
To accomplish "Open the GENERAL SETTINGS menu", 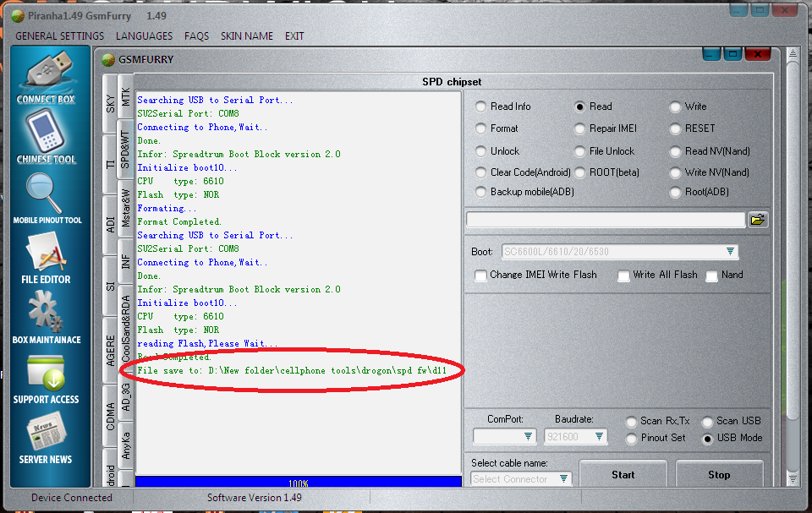I will (60, 36).
